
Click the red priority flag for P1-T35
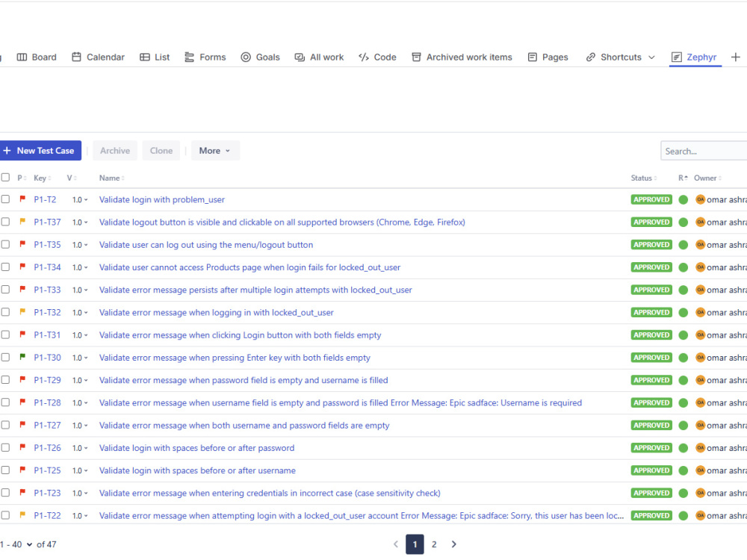22,244
